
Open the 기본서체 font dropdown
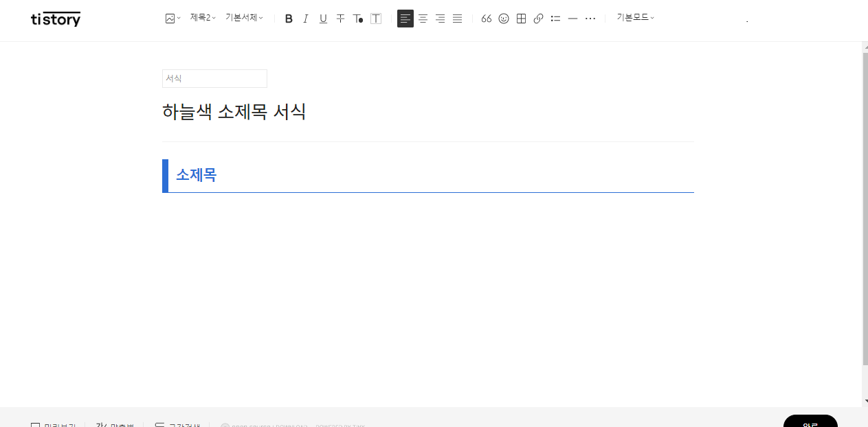pos(244,18)
